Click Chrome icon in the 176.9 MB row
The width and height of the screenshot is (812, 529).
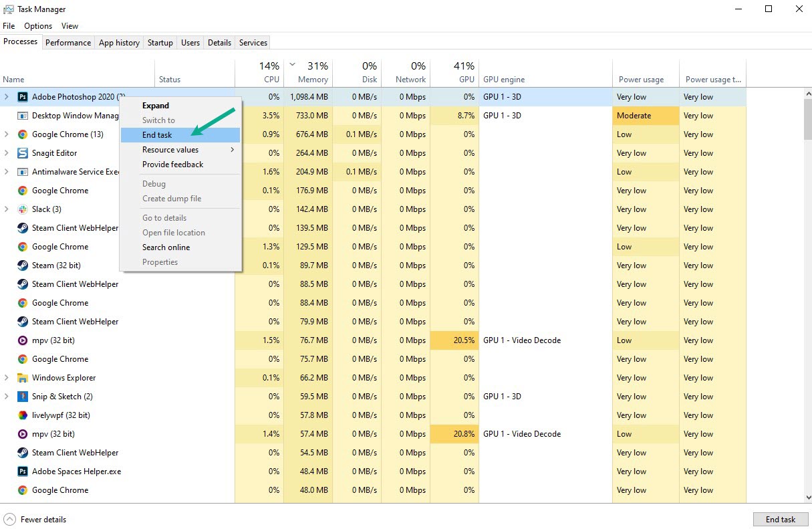22,191
